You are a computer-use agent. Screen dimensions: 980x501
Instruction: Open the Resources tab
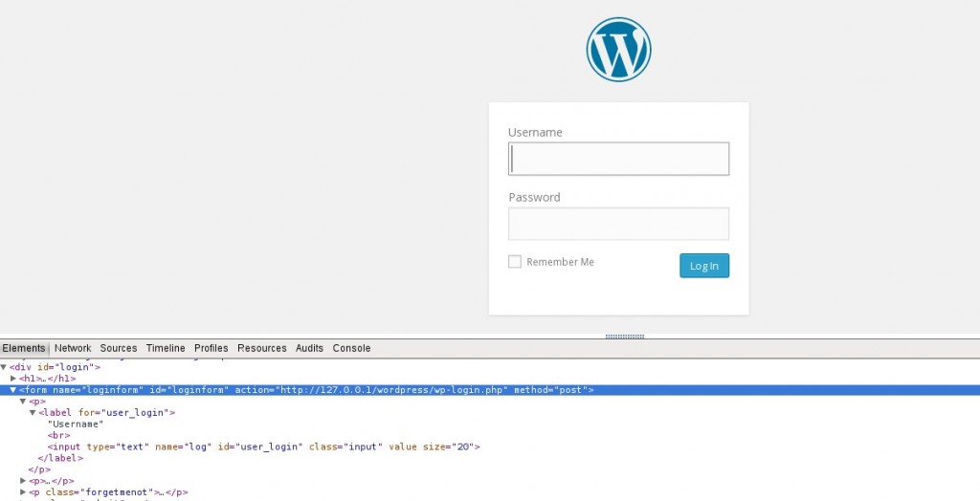click(262, 348)
